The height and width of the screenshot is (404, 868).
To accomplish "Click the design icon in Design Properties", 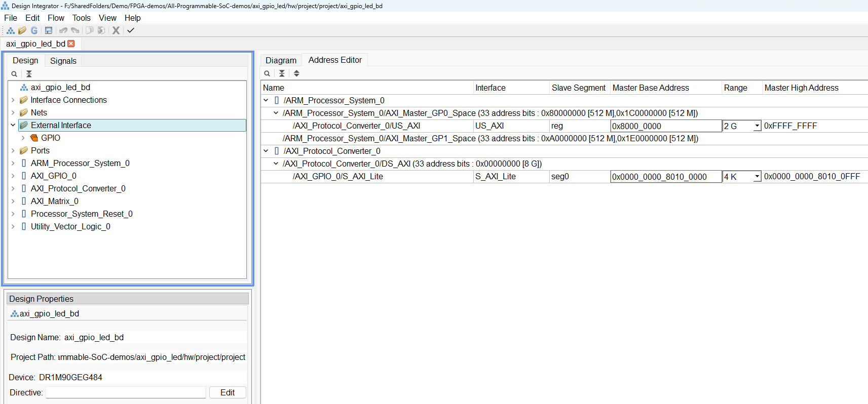I will tap(15, 314).
